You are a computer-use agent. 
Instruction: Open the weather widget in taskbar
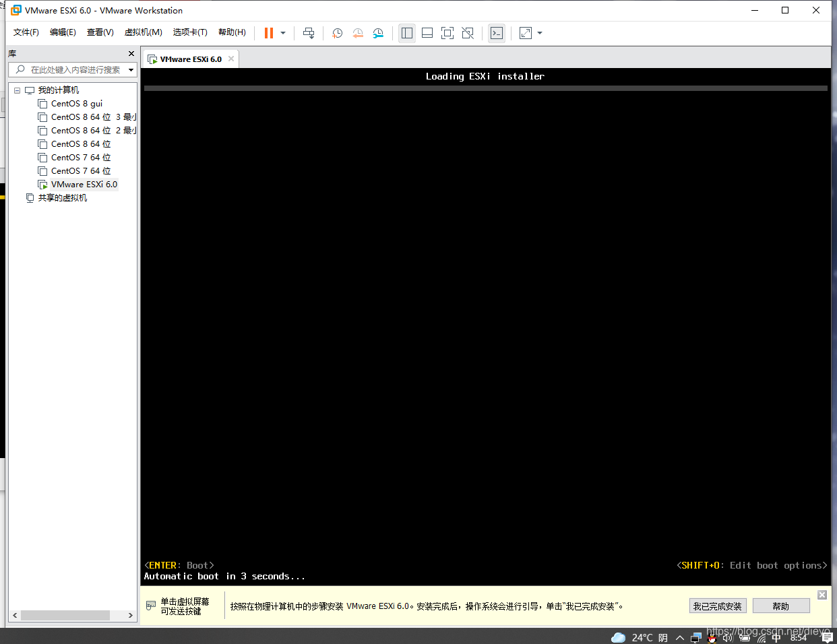tap(639, 637)
